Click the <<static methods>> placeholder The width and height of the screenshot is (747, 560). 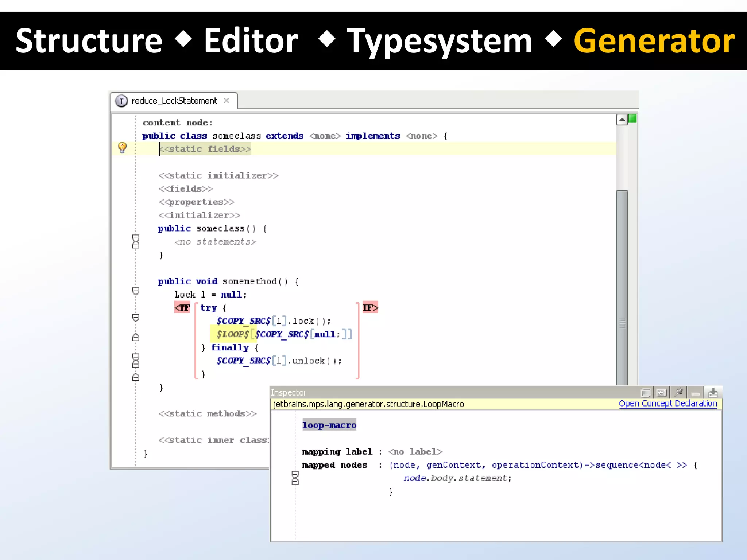208,414
